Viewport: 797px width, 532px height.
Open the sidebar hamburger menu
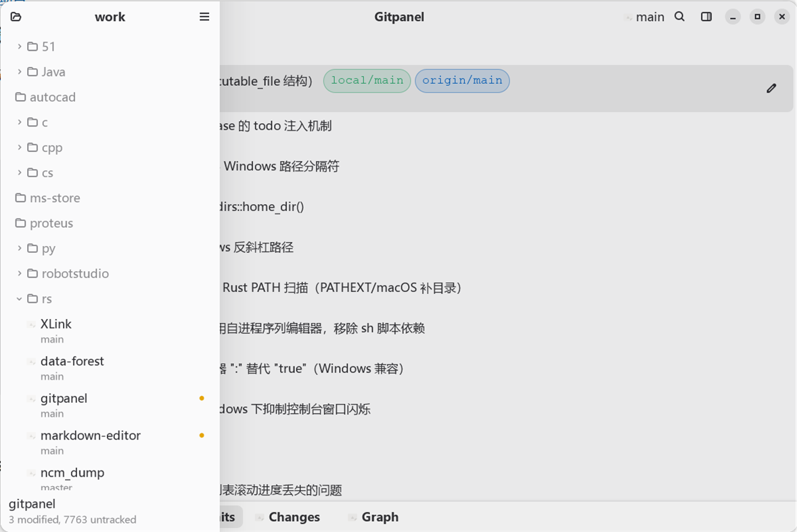pyautogui.click(x=204, y=17)
